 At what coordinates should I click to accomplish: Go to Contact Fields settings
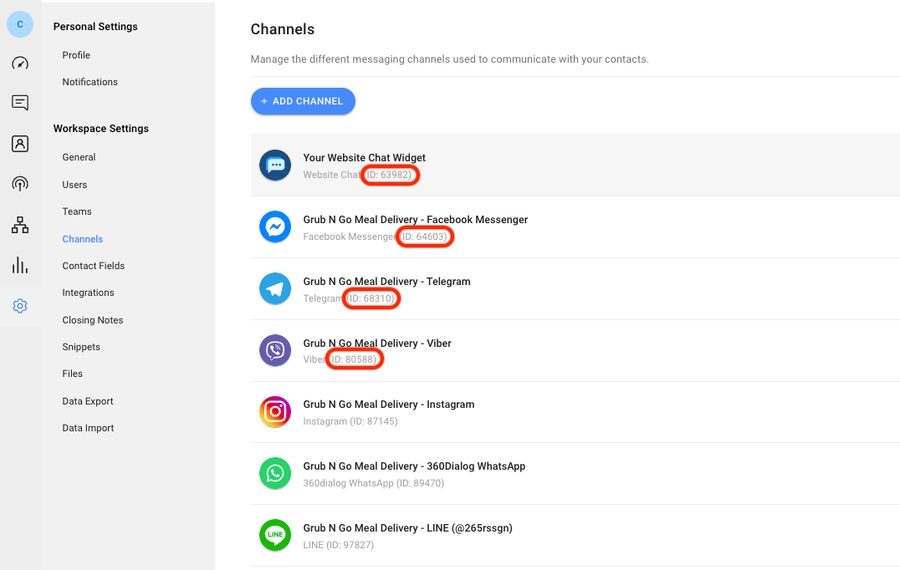click(93, 266)
